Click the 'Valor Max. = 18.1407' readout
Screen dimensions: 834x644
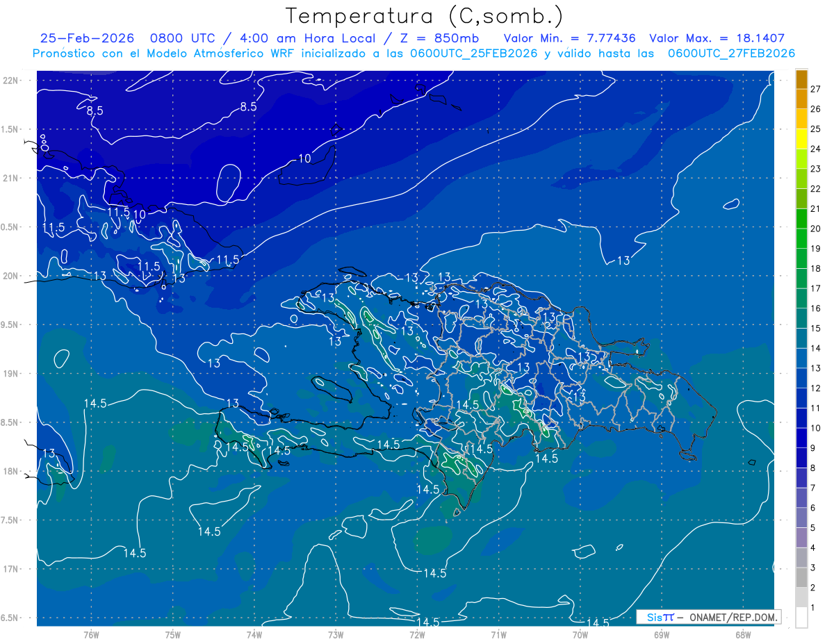tap(717, 38)
